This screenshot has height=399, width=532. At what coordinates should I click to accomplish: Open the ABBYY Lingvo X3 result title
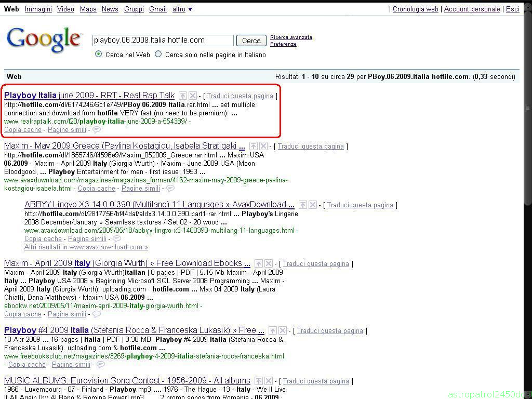[x=159, y=205]
